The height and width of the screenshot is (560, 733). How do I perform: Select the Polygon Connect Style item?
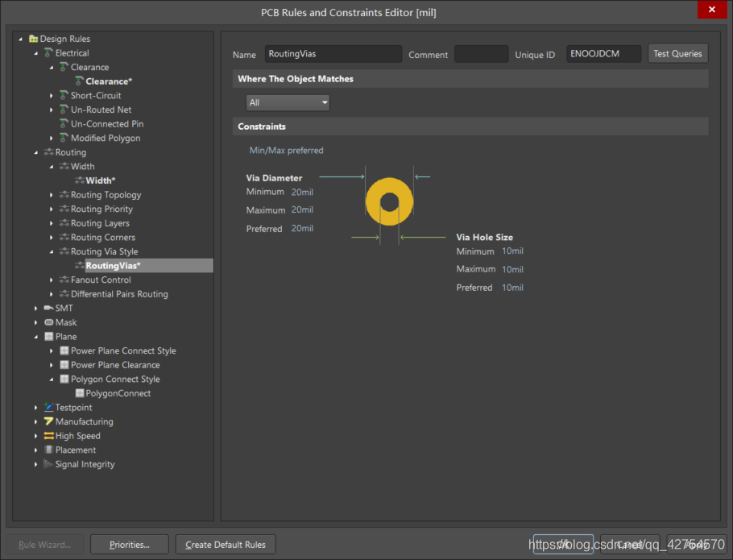click(x=115, y=379)
